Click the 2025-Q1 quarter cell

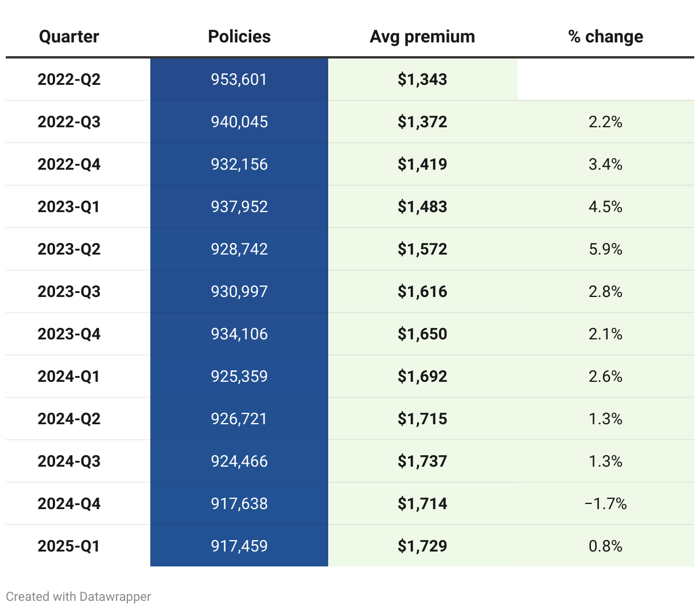69,546
